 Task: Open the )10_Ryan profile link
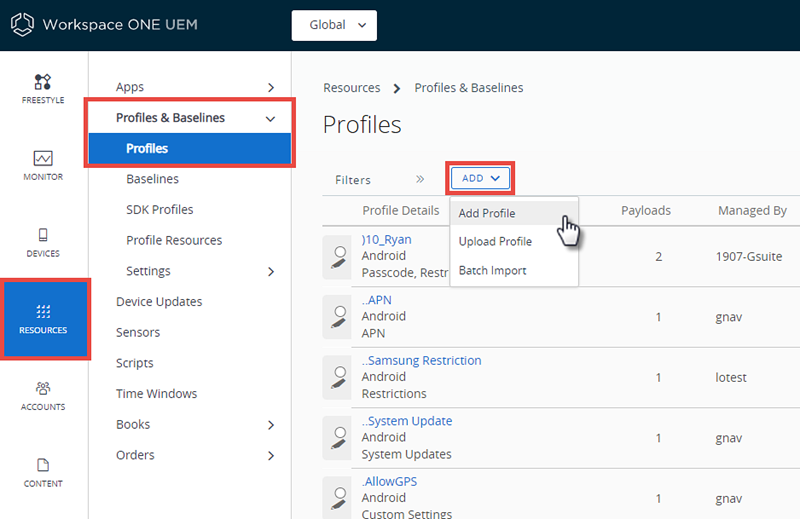(386, 239)
